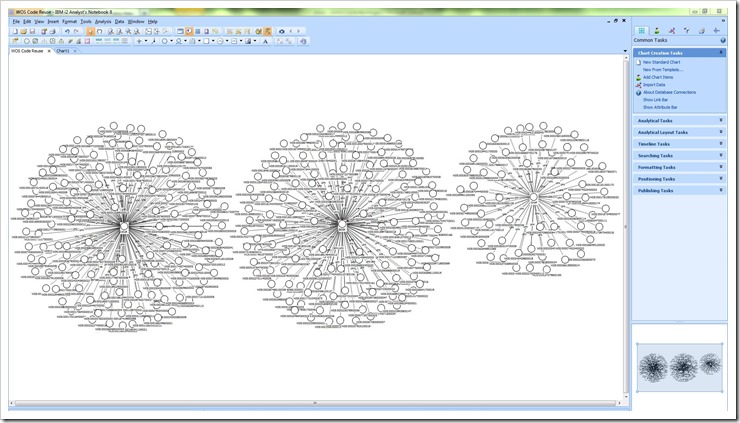Image resolution: width=740 pixels, height=423 pixels.
Task: Open the Format menu
Action: pyautogui.click(x=69, y=22)
